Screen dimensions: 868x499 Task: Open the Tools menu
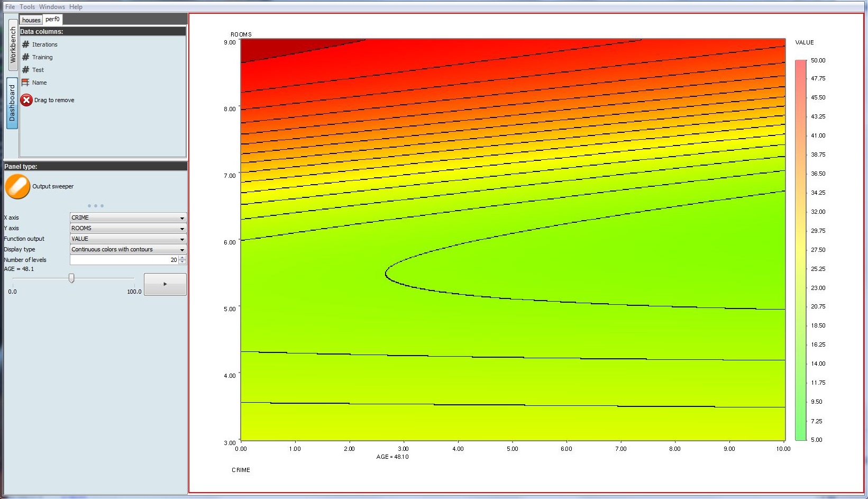[26, 6]
